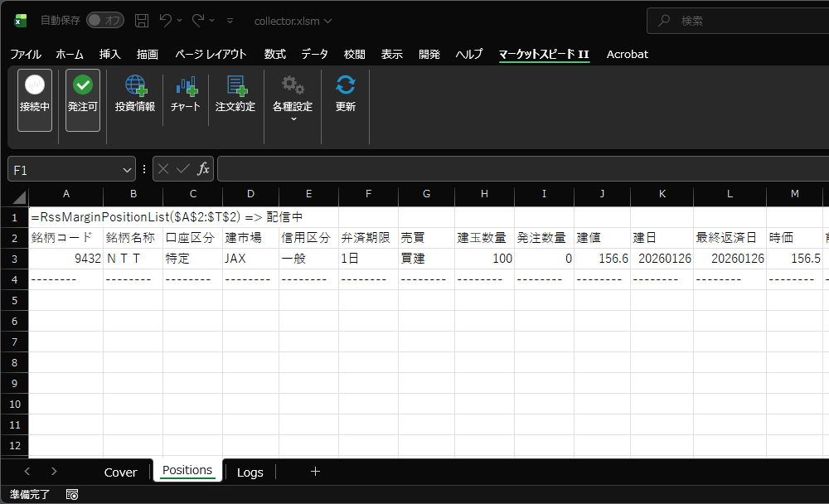This screenshot has height=504, width=829.
Task: Open the Customize Quick Access Toolbar dropdown
Action: pyautogui.click(x=230, y=21)
